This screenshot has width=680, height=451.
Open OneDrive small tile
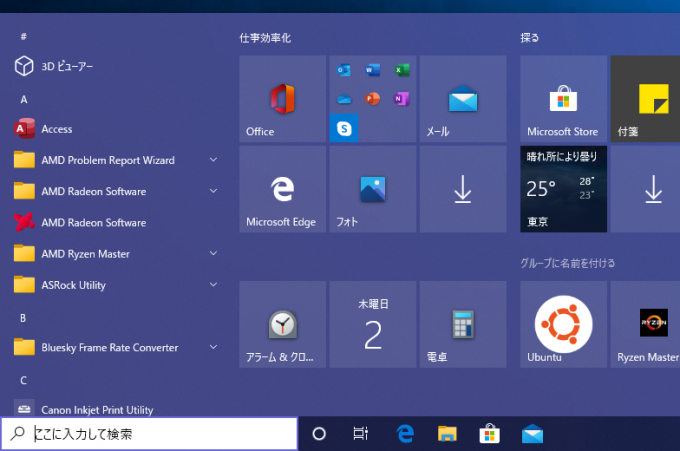[x=344, y=99]
